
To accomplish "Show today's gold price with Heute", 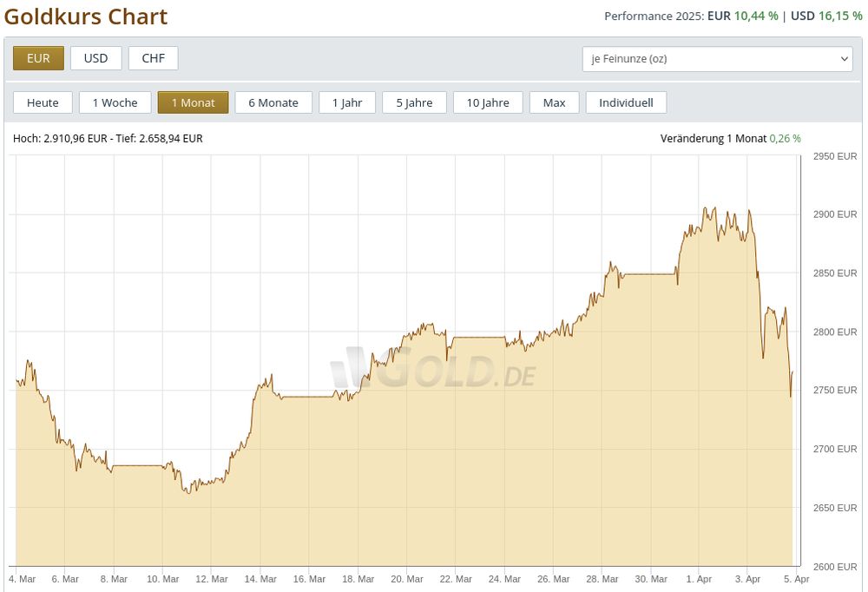I will point(43,102).
